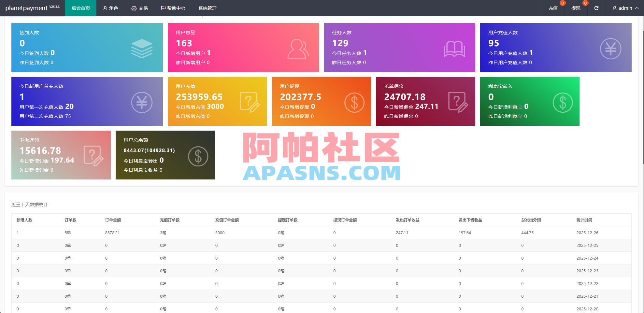Open the 系统管理 menu
The image size is (644, 313).
click(208, 8)
